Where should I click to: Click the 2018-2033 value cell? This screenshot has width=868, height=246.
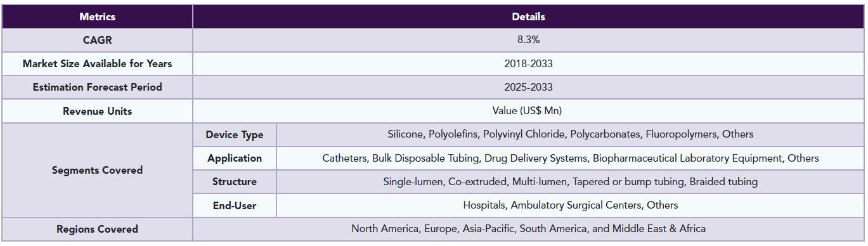coord(528,63)
